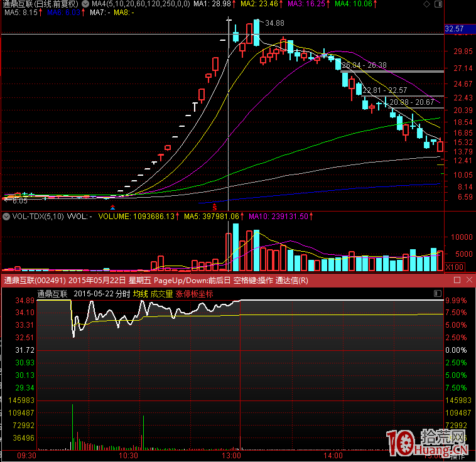Click the left 36496 volume axis label

tap(23, 438)
